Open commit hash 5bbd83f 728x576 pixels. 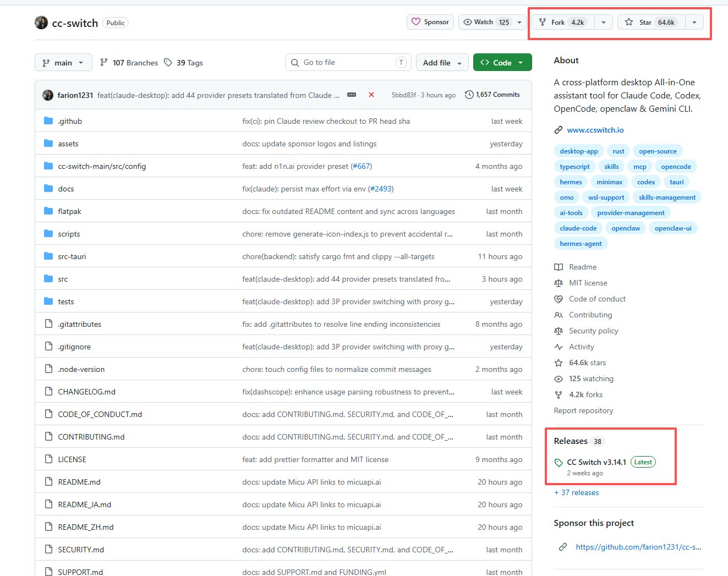click(x=404, y=95)
